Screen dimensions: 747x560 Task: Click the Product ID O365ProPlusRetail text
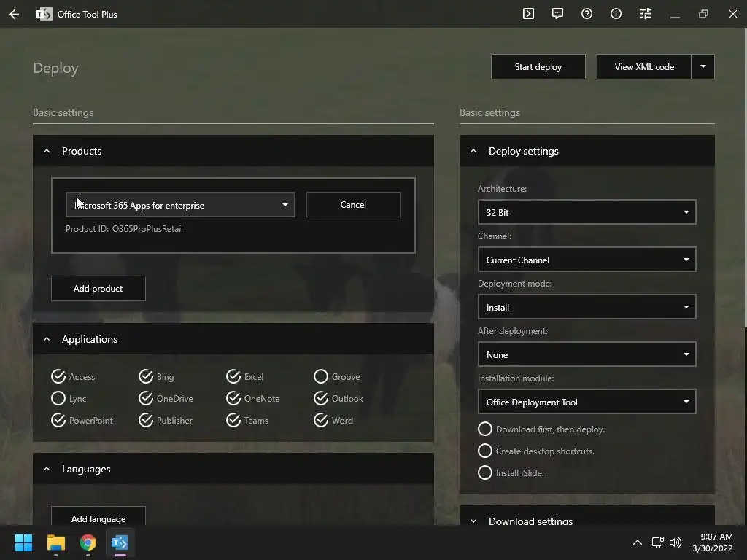(x=124, y=229)
